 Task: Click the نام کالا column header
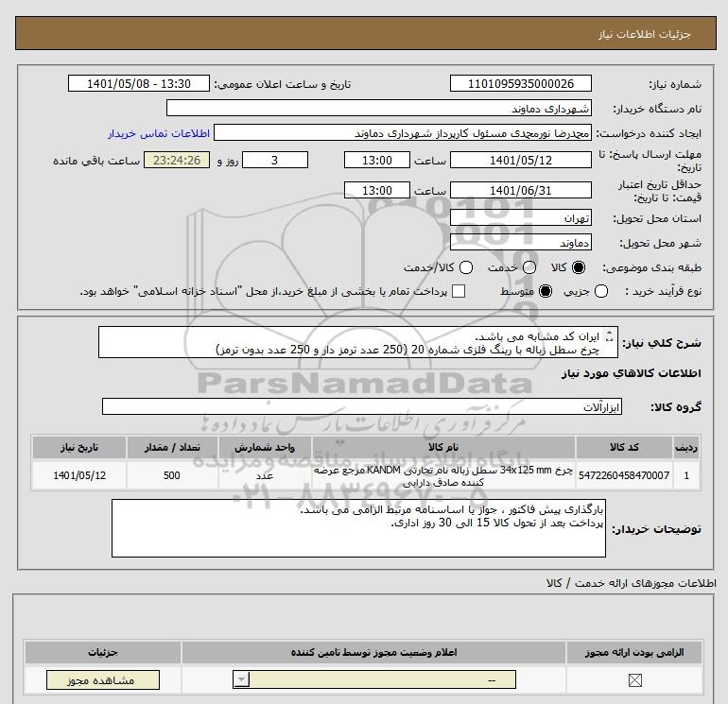[x=443, y=447]
